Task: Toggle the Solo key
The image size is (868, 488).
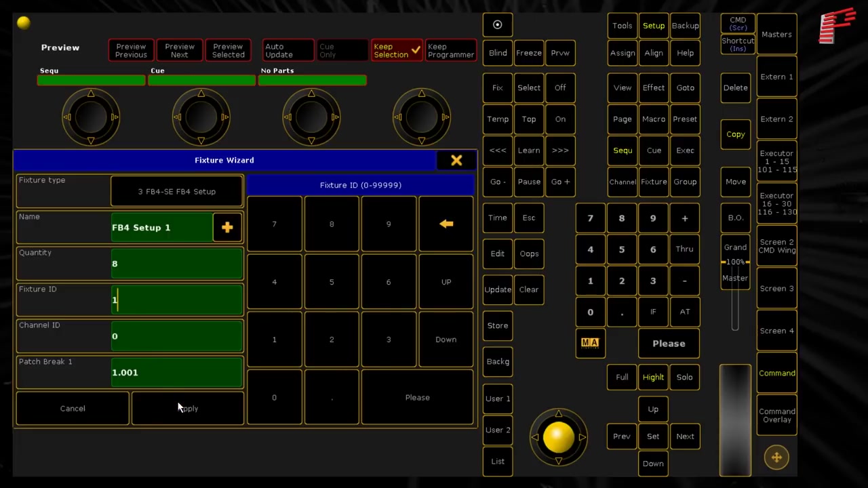Action: pos(684,378)
